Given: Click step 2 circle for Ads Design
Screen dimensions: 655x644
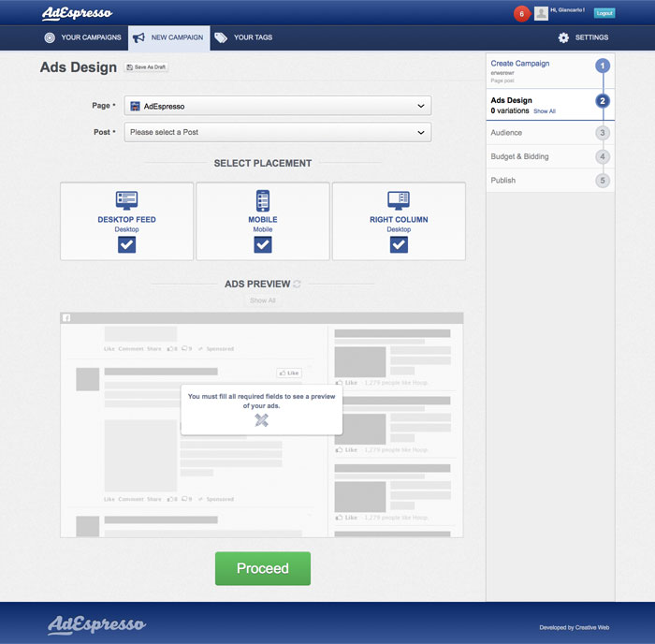Looking at the screenshot, I should click(x=603, y=101).
